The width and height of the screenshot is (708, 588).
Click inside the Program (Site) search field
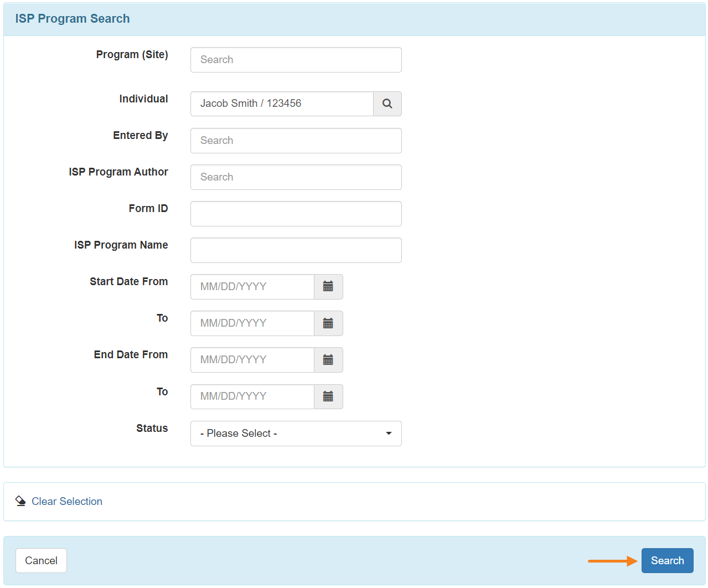[296, 59]
